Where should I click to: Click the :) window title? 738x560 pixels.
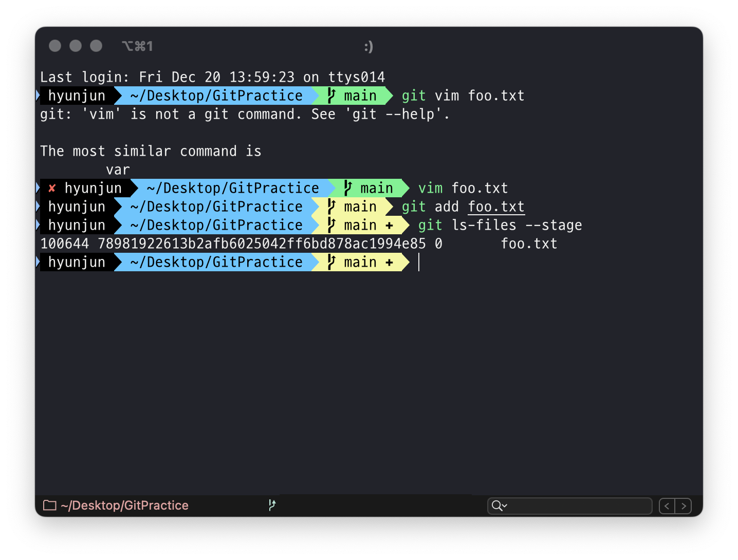pos(368,47)
